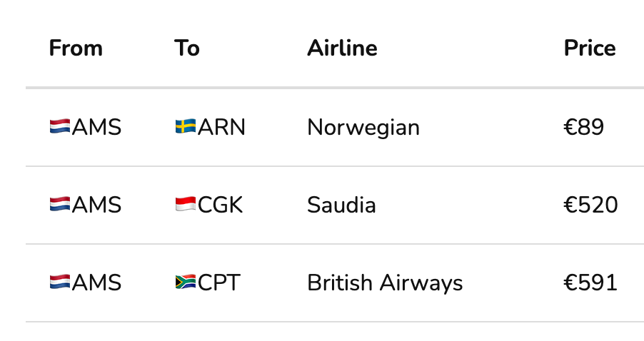Sort by the Price column header

tap(590, 48)
